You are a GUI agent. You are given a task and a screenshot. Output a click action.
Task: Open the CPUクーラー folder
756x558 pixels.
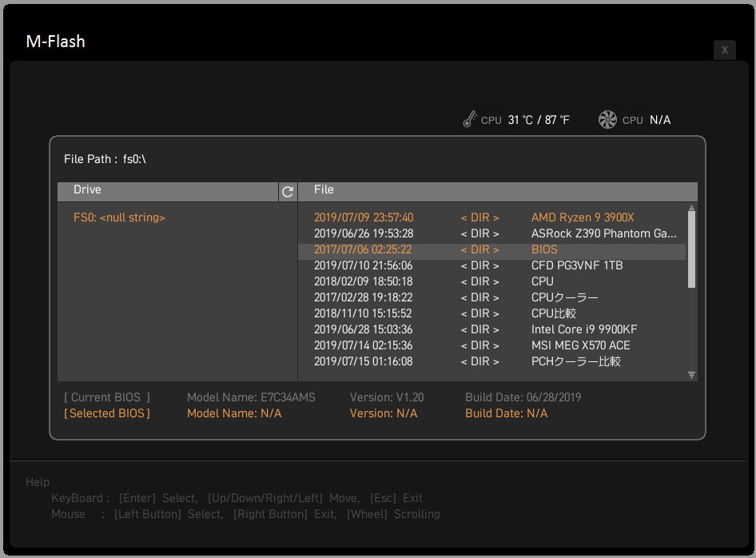[564, 297]
